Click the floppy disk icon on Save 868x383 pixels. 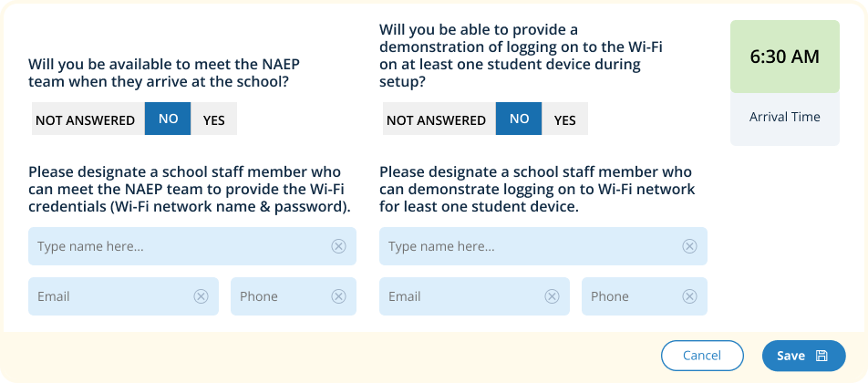pyautogui.click(x=821, y=356)
